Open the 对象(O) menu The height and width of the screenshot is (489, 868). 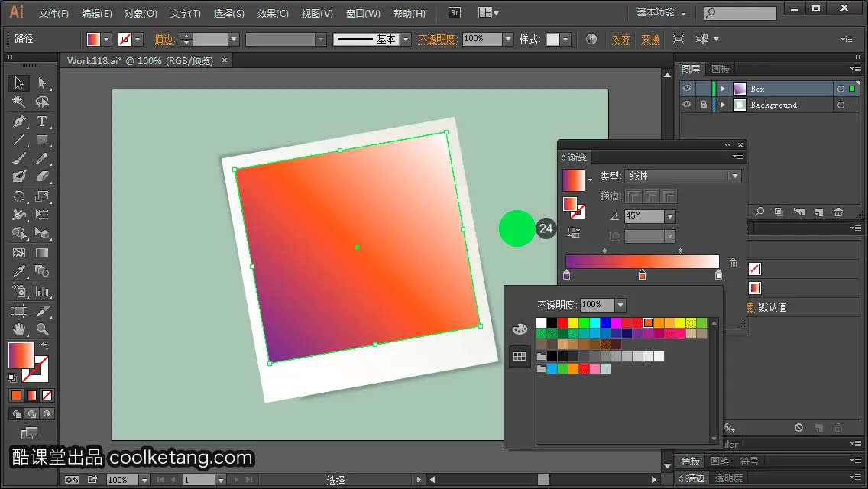click(x=141, y=13)
